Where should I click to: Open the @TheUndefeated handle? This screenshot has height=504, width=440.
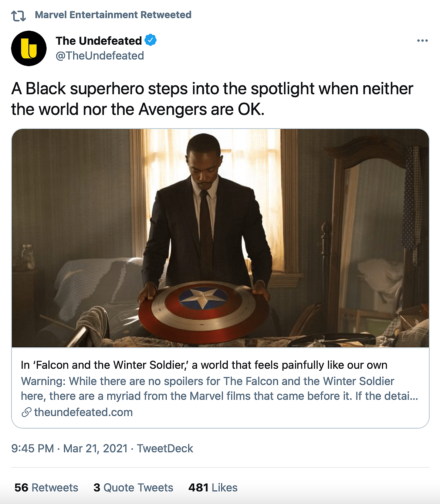100,56
